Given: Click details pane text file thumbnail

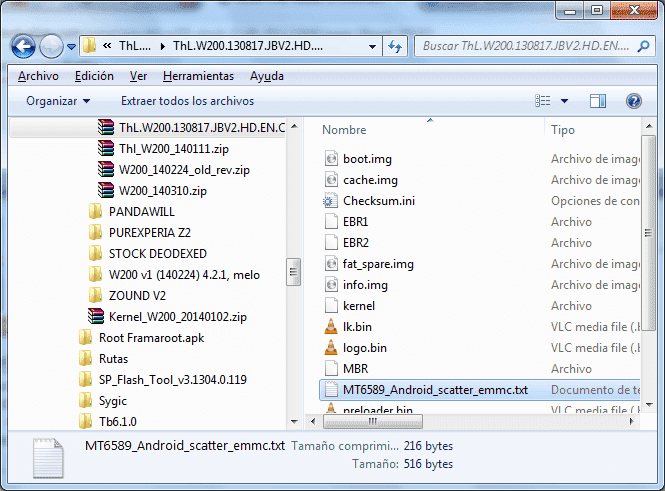Looking at the screenshot, I should (x=48, y=458).
